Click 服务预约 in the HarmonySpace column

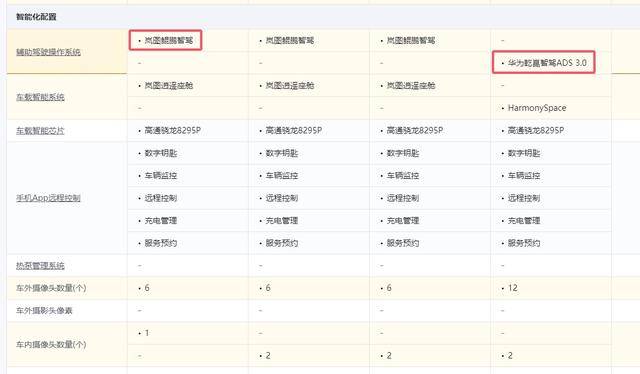click(x=524, y=243)
